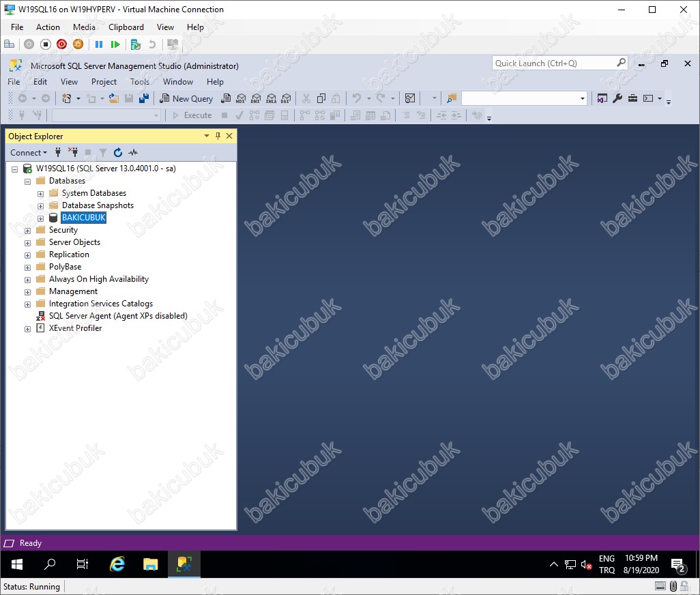This screenshot has height=595, width=700.
Task: Click the New Query button
Action: (x=187, y=99)
